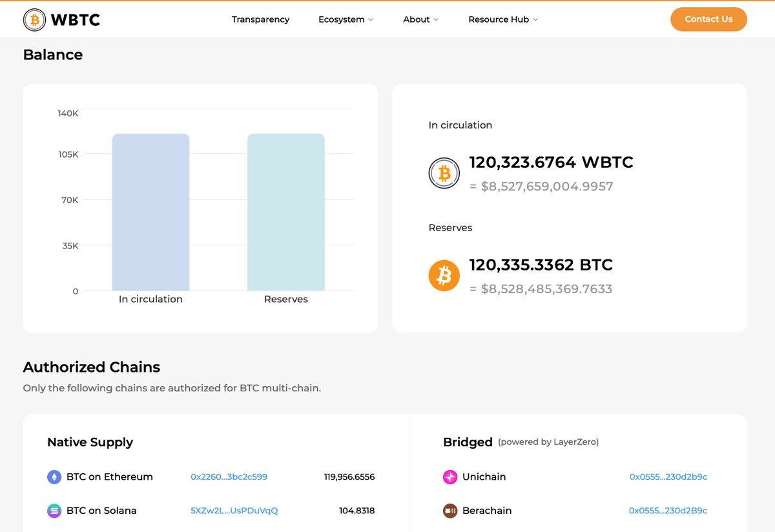
Task: Click the Solana icon beside BTC on Solana
Action: point(54,511)
